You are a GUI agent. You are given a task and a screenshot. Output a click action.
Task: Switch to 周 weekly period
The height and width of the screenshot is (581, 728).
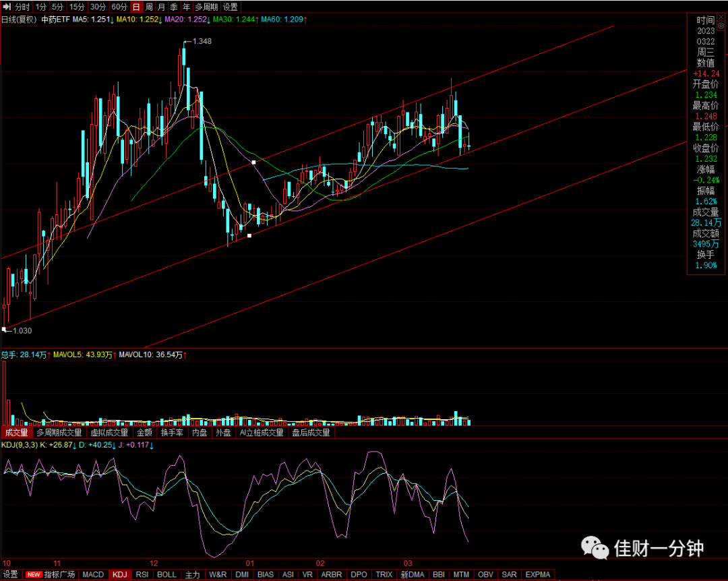[x=148, y=7]
